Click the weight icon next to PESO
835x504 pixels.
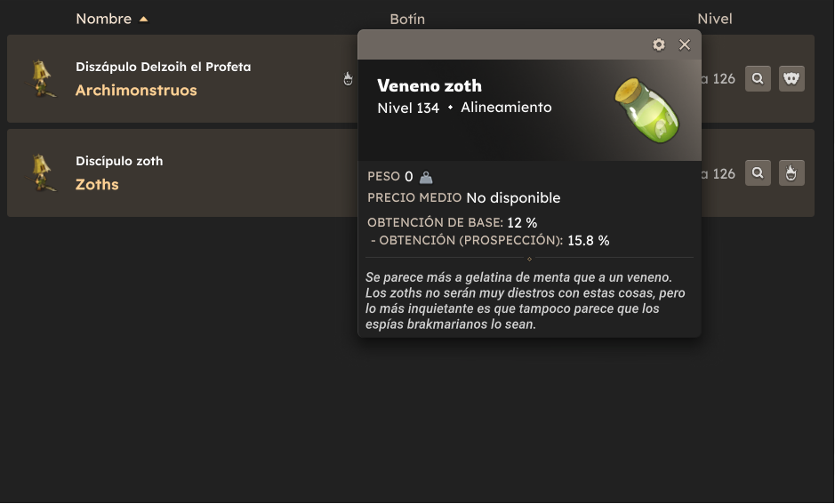(x=426, y=177)
